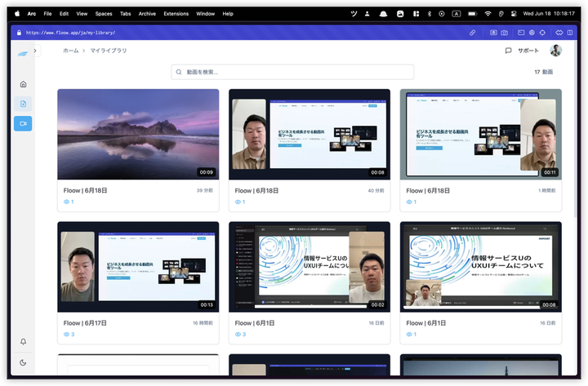Image resolution: width=588 pixels, height=386 pixels.
Task: Expand the sidebar with the chevron arrow
Action: click(35, 51)
